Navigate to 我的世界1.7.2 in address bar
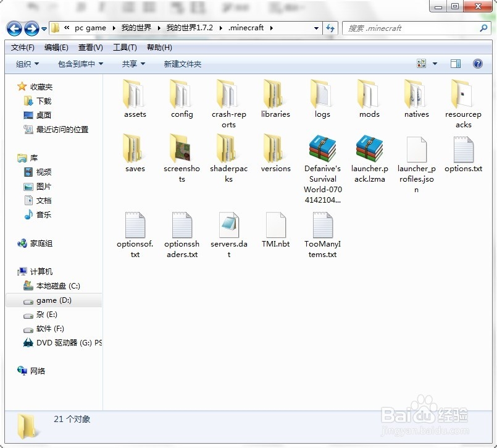This screenshot has width=497, height=448. pyautogui.click(x=190, y=28)
